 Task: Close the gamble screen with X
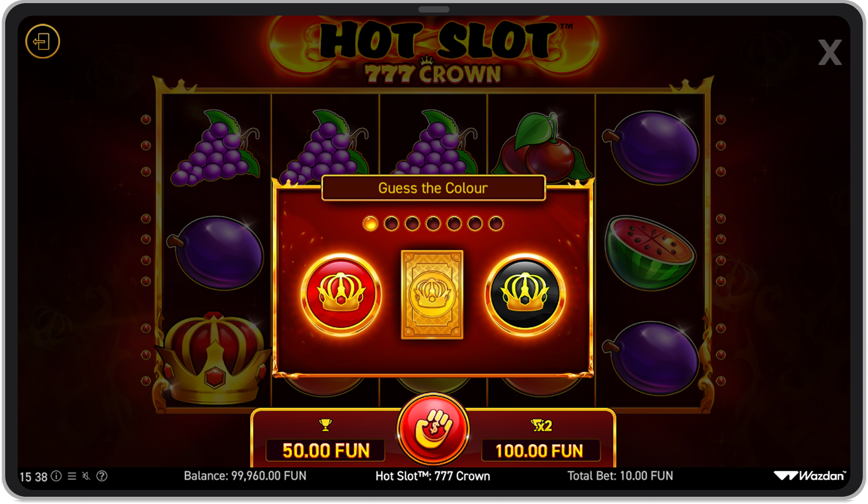tap(829, 52)
